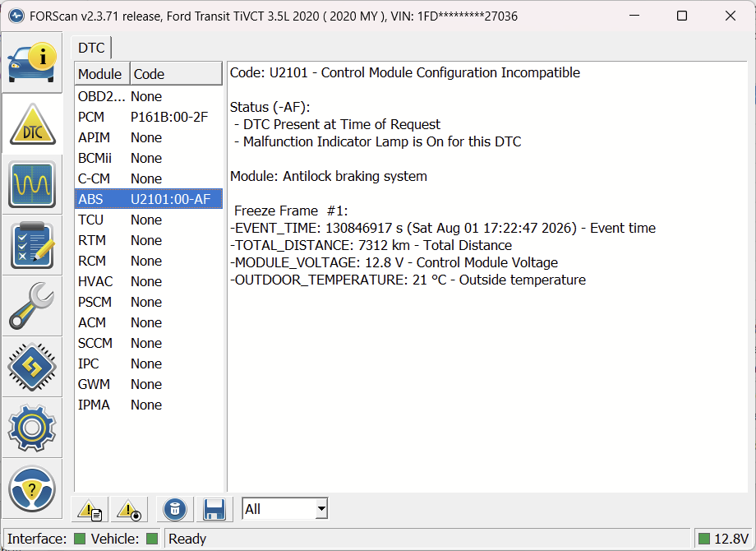Click the FORScan title bar app icon
Viewport: 756px width, 551px height.
(x=16, y=16)
